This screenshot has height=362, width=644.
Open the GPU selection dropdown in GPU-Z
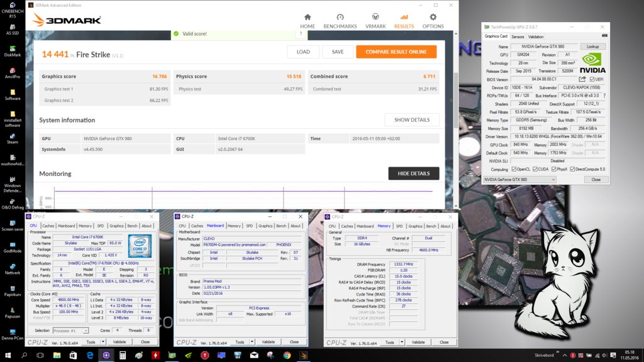[x=519, y=179]
